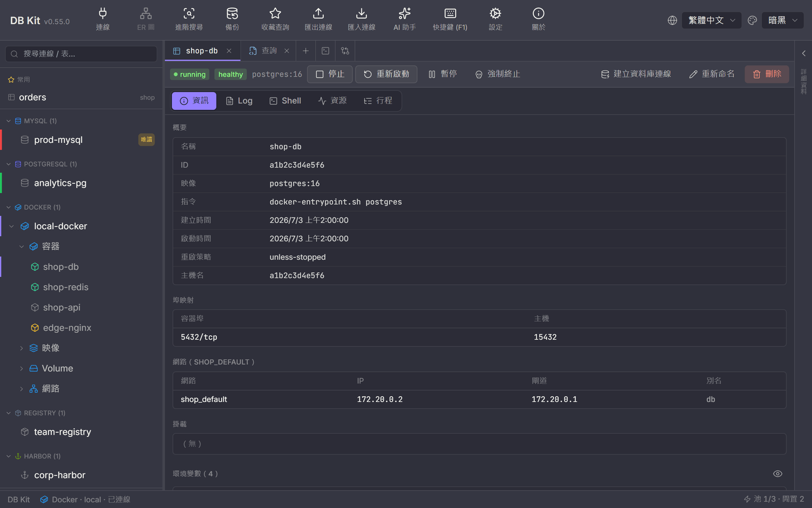Collapse the MYSQL (1) group
Screen dimensions: 812x508
[x=9, y=121]
